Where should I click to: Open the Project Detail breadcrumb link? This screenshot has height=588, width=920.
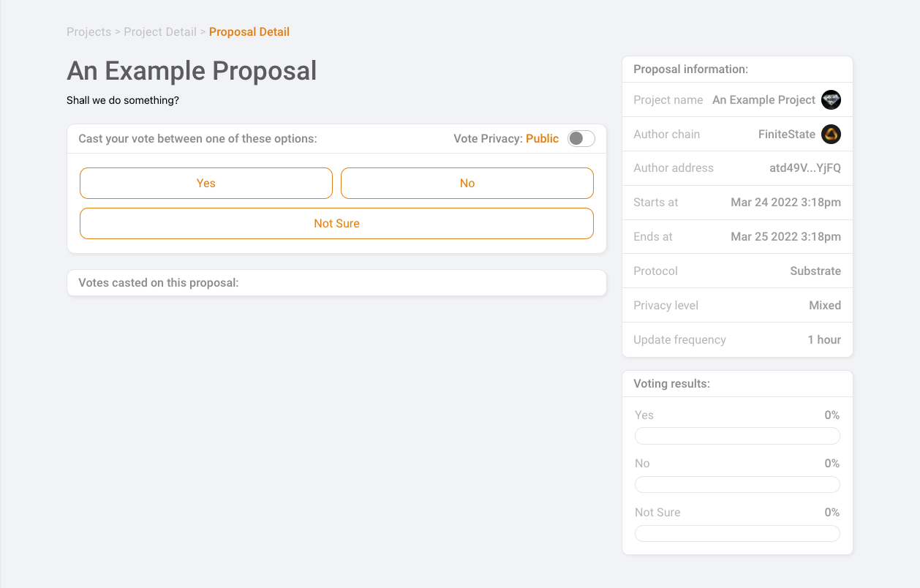pos(160,32)
